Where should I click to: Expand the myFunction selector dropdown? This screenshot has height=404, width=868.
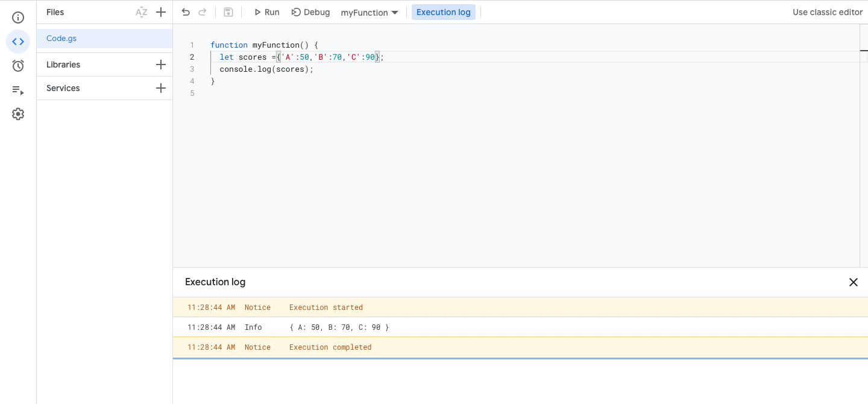370,12
